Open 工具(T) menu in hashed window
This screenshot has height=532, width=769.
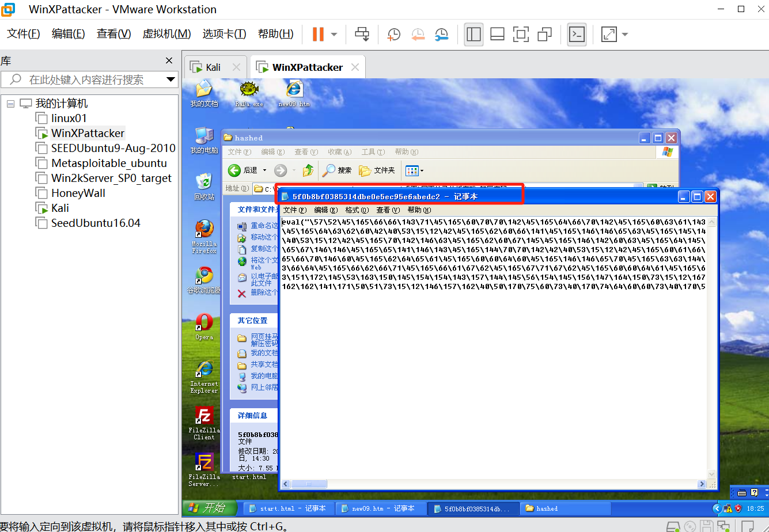tap(373, 152)
